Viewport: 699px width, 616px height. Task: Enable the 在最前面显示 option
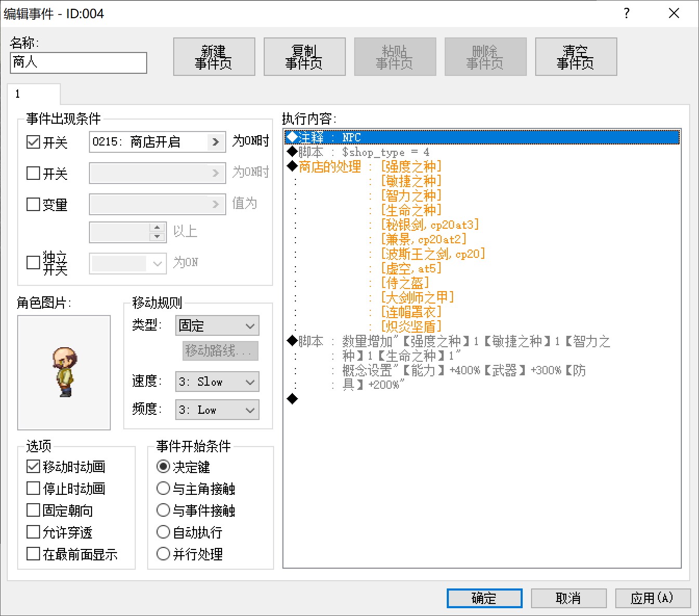tap(33, 554)
